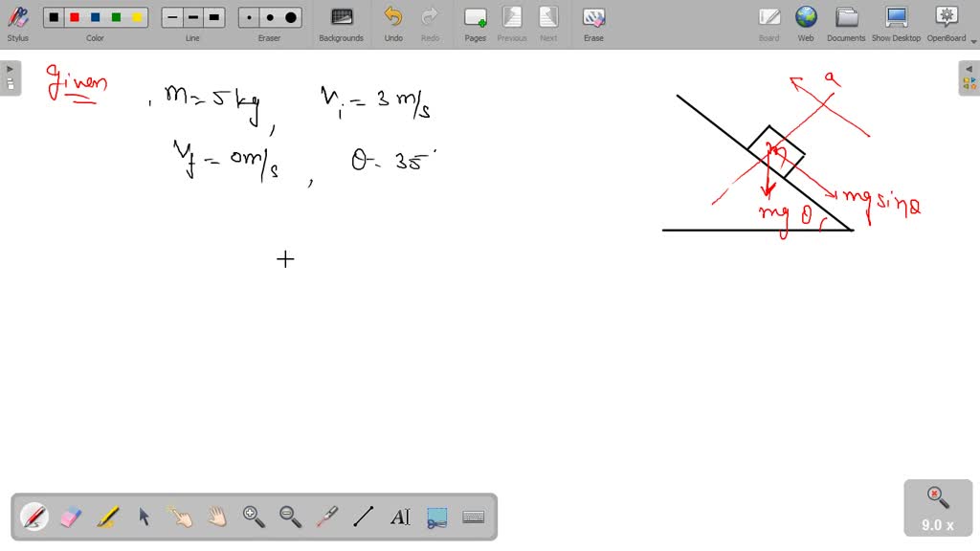
Task: Activate the Laser pointer tool
Action: [x=325, y=517]
